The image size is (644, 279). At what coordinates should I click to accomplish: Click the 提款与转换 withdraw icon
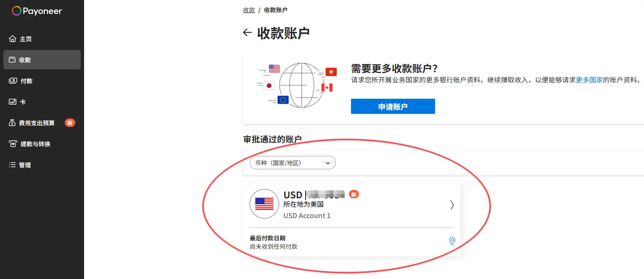pos(13,144)
